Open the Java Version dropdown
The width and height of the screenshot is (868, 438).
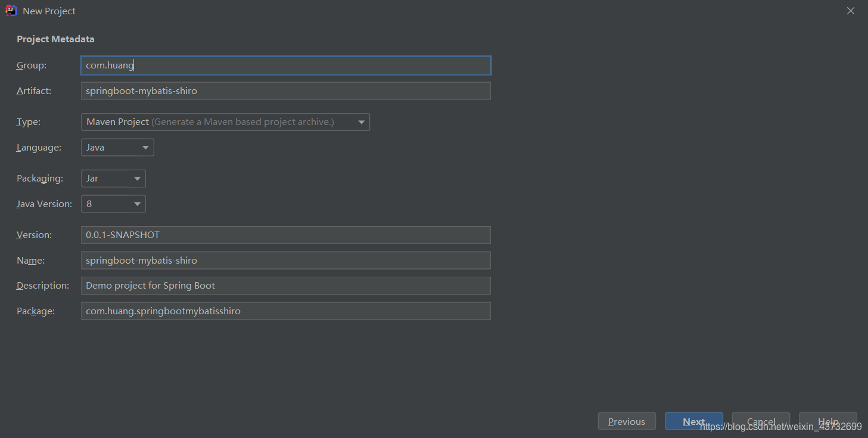[x=113, y=204]
